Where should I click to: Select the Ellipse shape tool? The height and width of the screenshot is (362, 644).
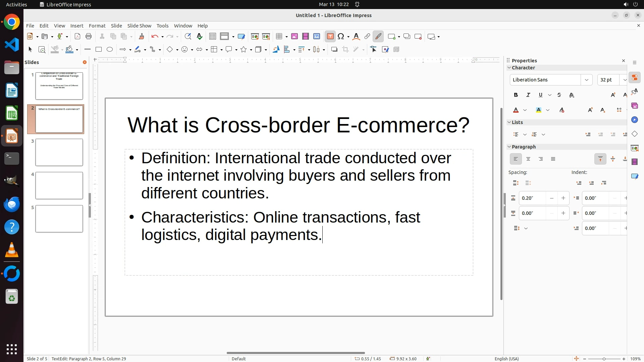tap(110, 50)
